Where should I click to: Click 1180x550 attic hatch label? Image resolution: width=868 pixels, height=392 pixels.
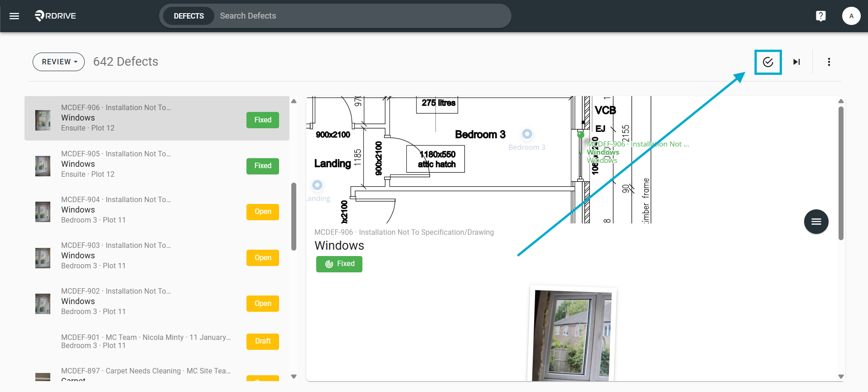pyautogui.click(x=435, y=159)
